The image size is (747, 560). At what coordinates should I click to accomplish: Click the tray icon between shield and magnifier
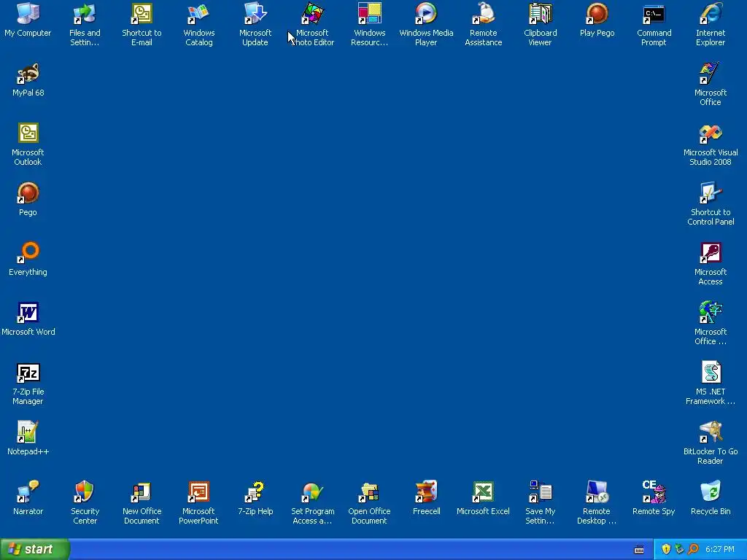click(679, 550)
